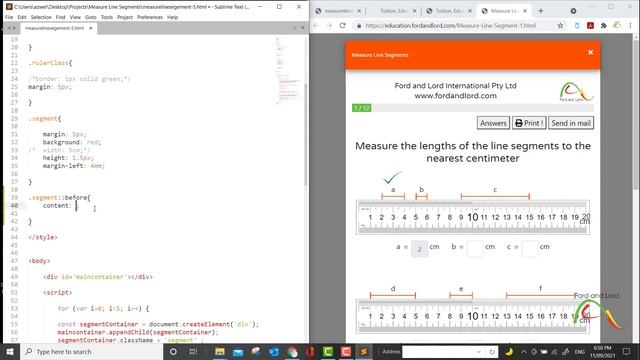Open notification center on taskbar
Screen dimensions: 640x360
pos(627,351)
